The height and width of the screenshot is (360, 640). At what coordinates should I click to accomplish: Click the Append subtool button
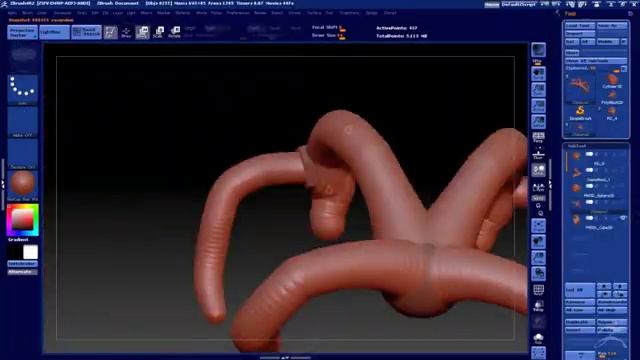click(x=612, y=322)
